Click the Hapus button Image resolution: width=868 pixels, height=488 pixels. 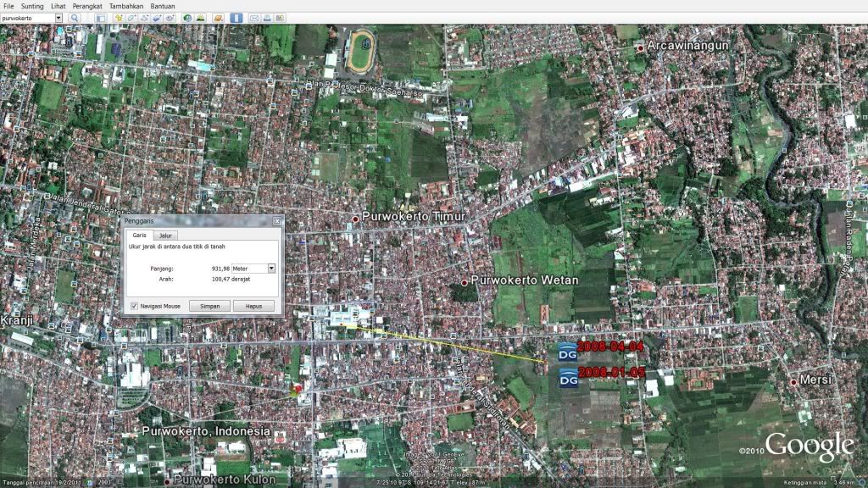(x=253, y=306)
